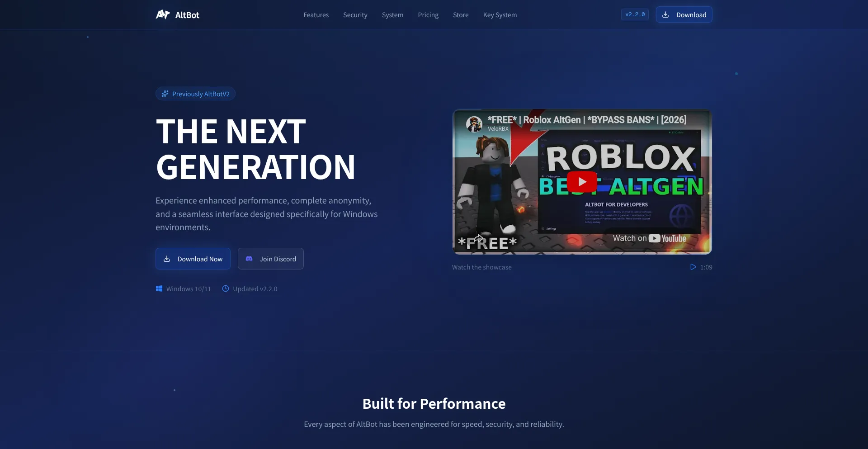The image size is (868, 449).
Task: Click the VeloRBX channel avatar
Action: tap(474, 123)
